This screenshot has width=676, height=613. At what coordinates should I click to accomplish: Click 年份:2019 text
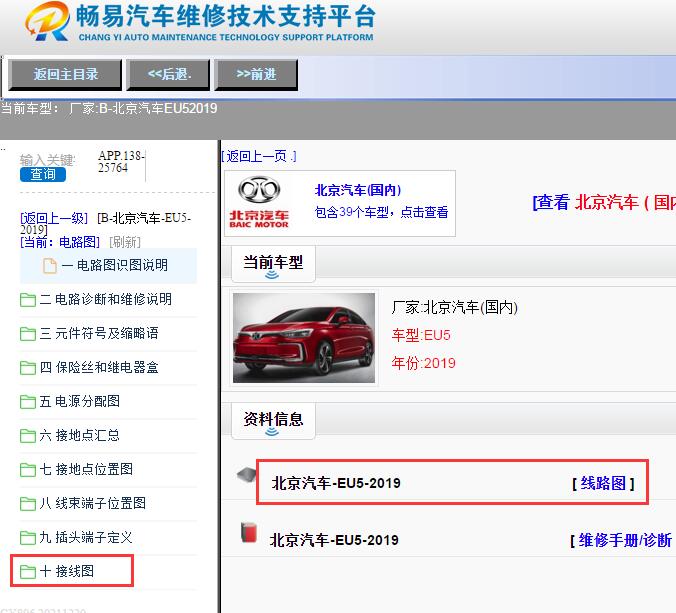[x=423, y=363]
